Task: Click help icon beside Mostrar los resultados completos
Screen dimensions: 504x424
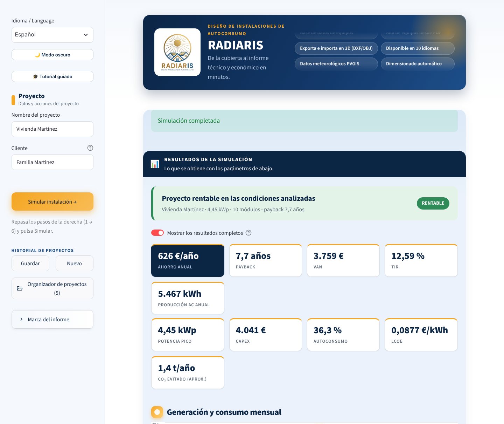Action: pos(248,233)
